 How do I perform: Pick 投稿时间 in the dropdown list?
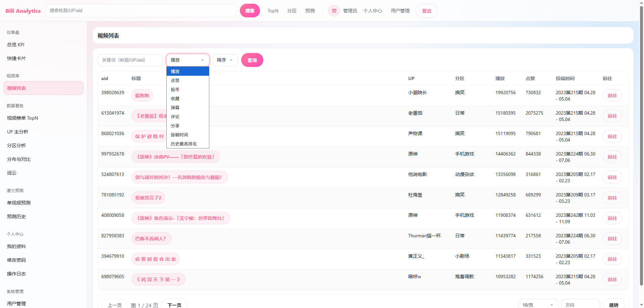179,135
